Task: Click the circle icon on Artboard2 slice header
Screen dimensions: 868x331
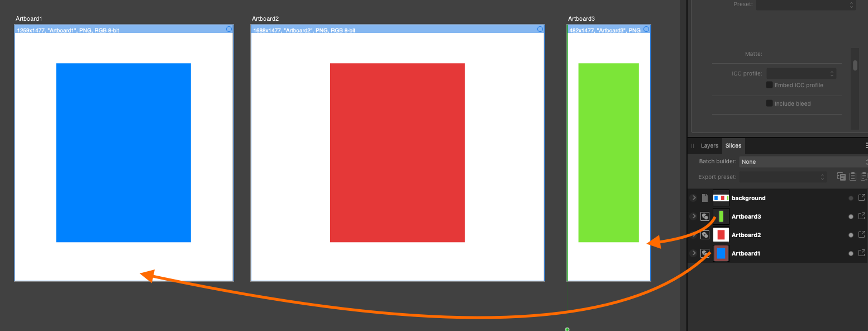Action: [x=540, y=29]
